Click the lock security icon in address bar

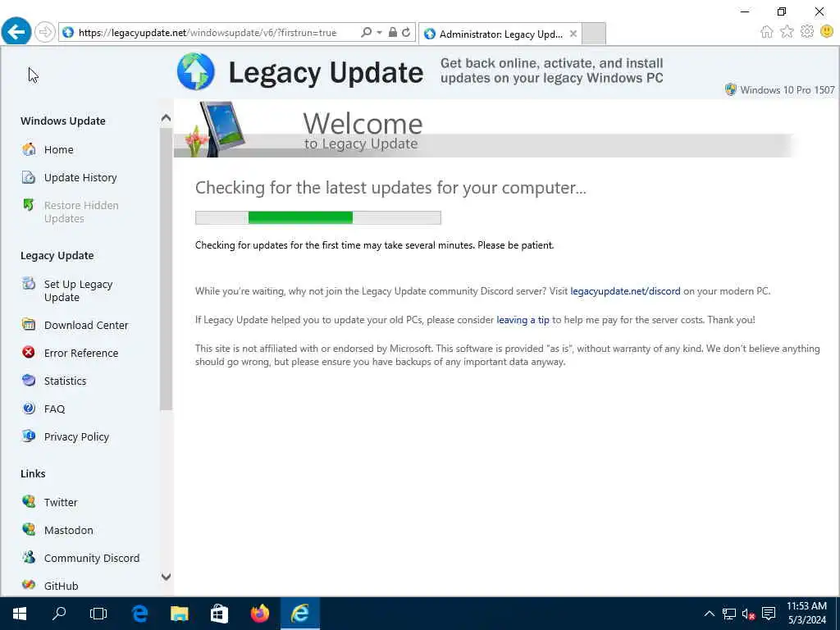[x=393, y=32]
